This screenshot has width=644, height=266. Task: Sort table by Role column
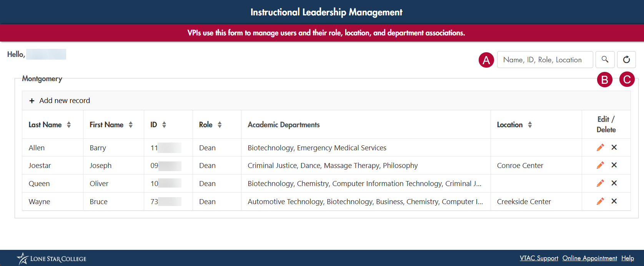220,125
